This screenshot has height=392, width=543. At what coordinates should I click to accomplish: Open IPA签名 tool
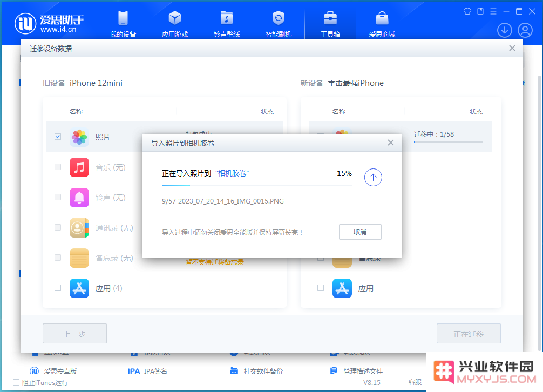coord(147,371)
